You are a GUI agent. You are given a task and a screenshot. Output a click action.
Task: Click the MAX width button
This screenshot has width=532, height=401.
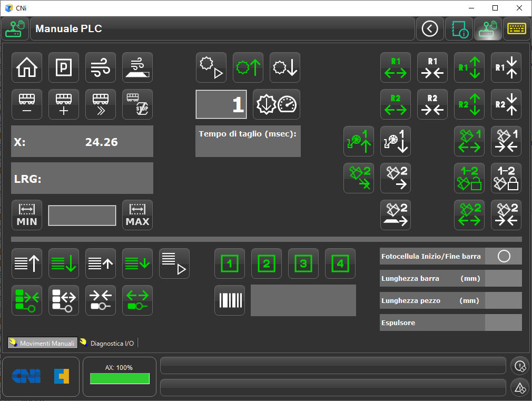[x=137, y=216]
